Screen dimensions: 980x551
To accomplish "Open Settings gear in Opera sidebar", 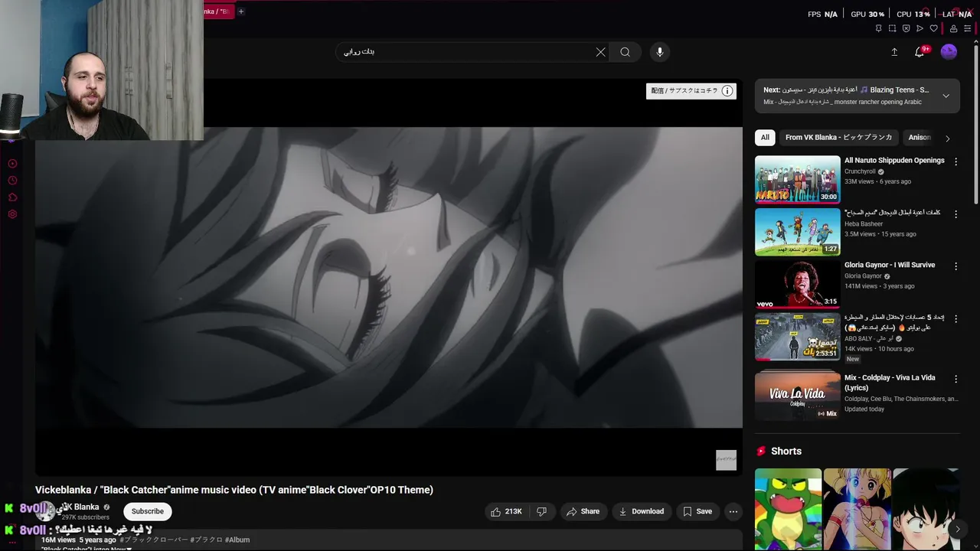I will (x=12, y=214).
